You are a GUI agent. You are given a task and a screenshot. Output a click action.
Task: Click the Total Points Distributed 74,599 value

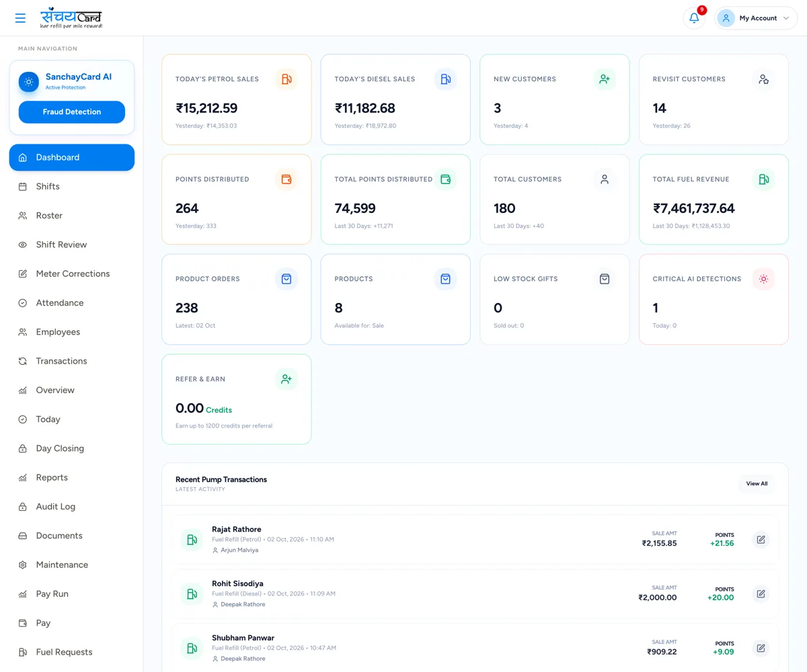click(355, 208)
